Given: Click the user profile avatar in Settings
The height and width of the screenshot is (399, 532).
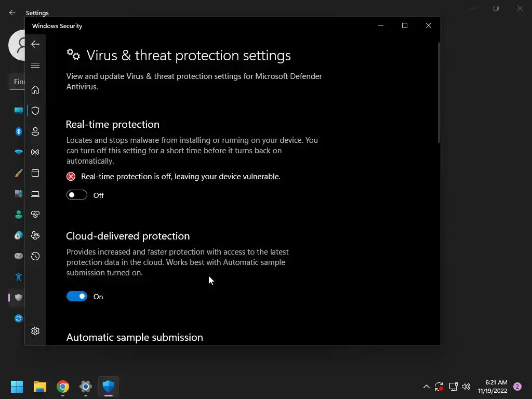Looking at the screenshot, I should point(17,45).
